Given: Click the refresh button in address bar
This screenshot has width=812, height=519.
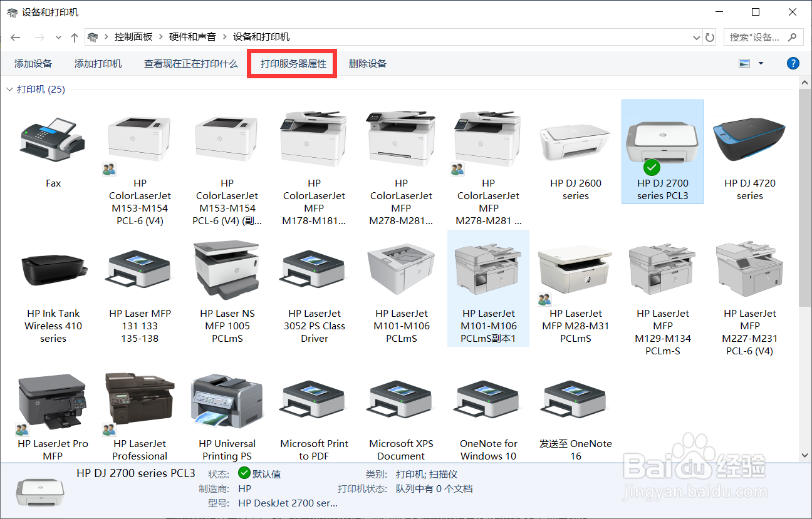Looking at the screenshot, I should 710,37.
